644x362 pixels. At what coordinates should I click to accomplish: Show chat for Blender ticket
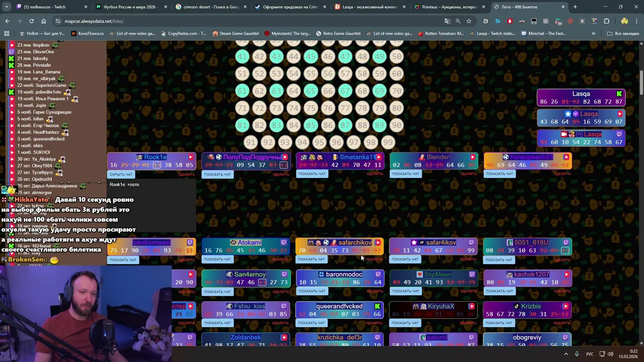406,174
